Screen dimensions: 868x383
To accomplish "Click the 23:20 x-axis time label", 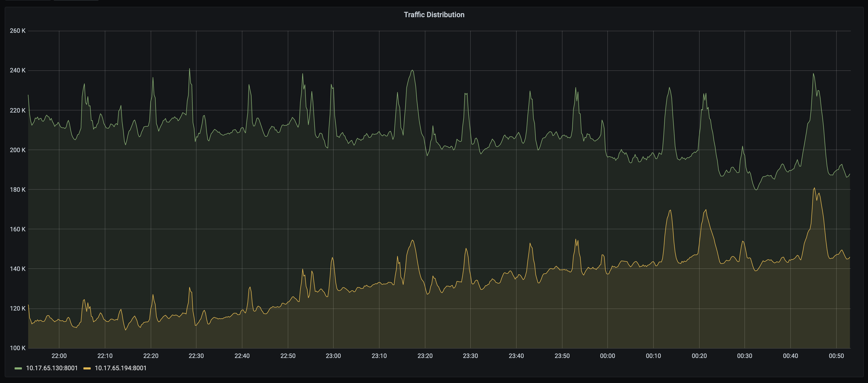I will pos(425,356).
